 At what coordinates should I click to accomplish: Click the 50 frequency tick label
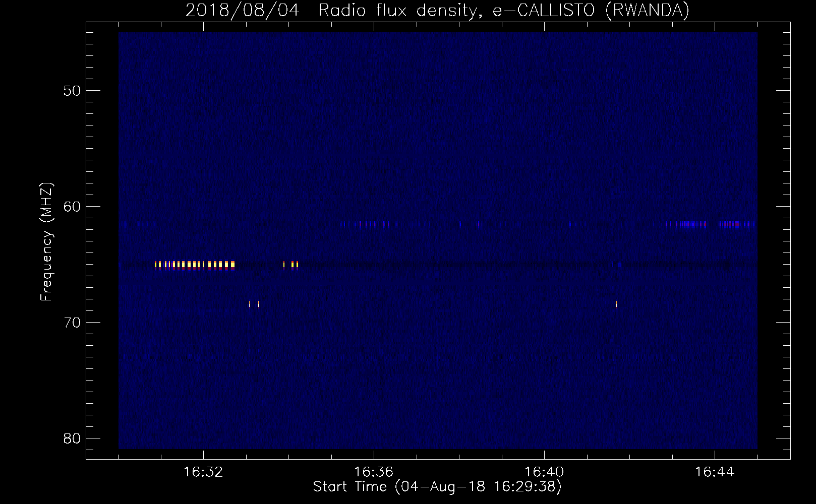[73, 91]
